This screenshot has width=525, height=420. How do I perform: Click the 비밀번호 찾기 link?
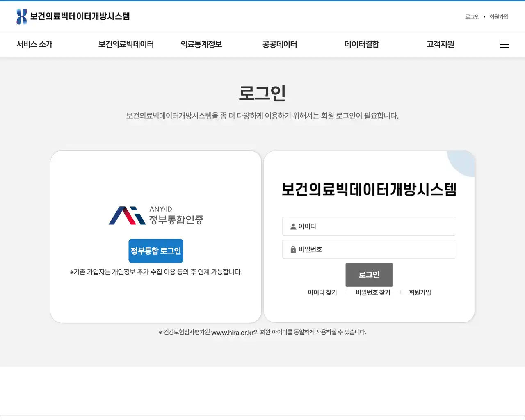pyautogui.click(x=373, y=292)
